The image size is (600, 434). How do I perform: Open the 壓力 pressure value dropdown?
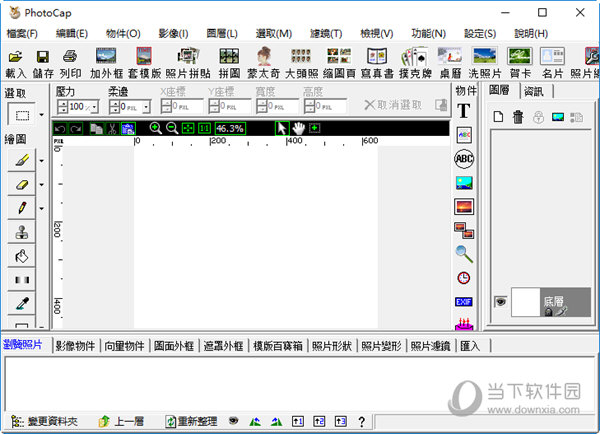click(95, 107)
